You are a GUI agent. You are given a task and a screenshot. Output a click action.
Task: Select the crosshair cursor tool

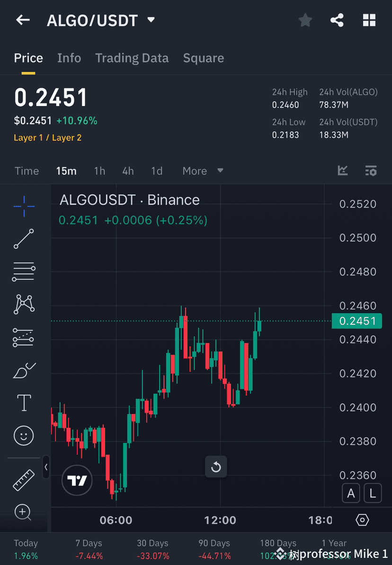(24, 206)
